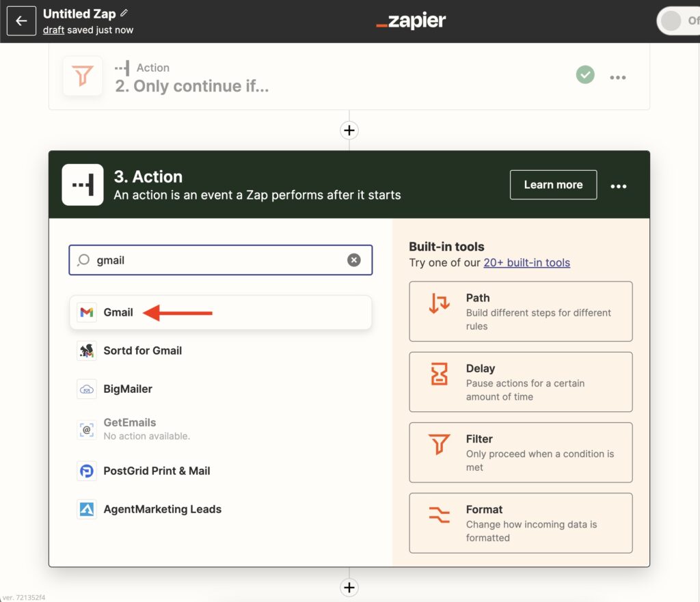Click the PostGrid Print & Mail icon

[87, 471]
